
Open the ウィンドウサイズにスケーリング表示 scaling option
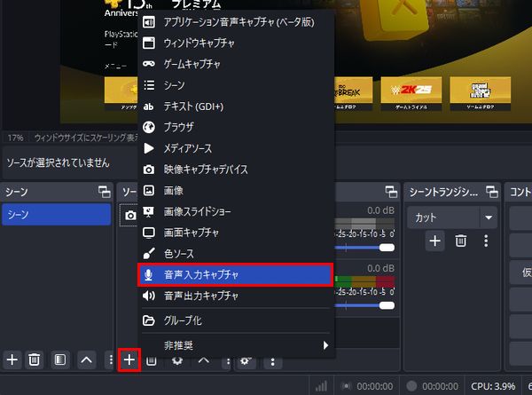[86, 138]
